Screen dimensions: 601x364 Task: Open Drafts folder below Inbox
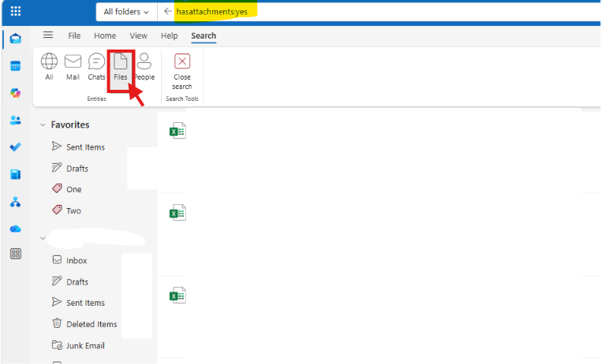click(70, 282)
